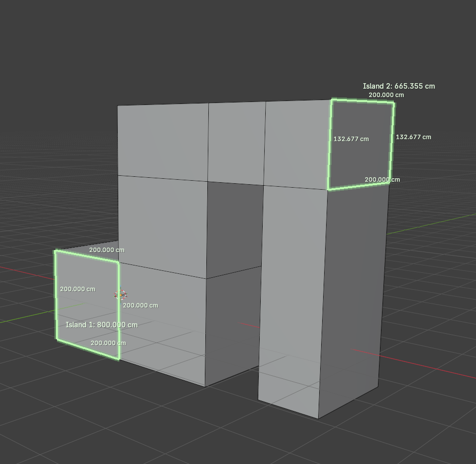Click the 200.000 cm label above Island 1 face

coord(107,250)
